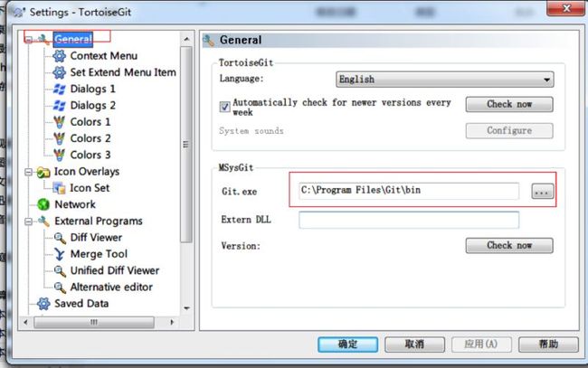
Task: Click into the Git.exe path field
Action: [x=409, y=191]
